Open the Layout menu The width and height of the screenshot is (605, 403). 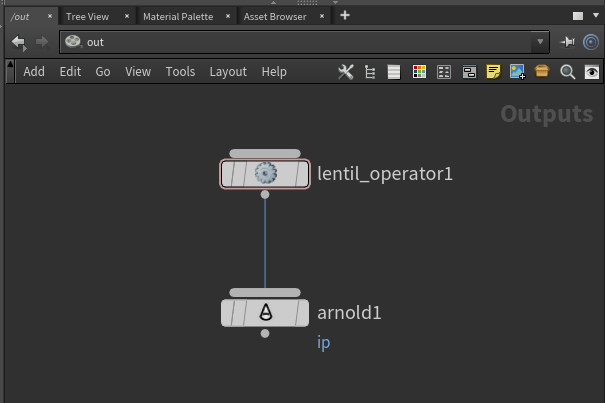click(x=228, y=72)
